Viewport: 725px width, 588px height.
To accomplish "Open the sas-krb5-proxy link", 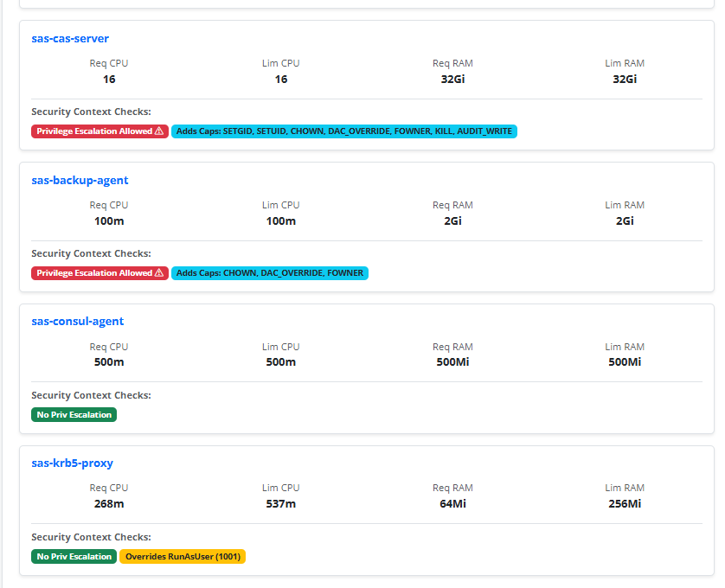I will 72,463.
